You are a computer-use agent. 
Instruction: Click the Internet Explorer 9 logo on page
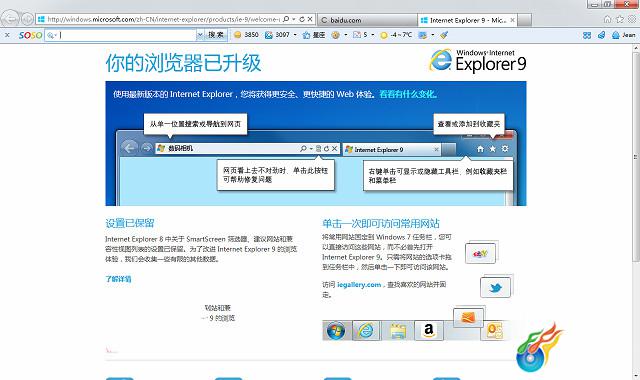478,61
